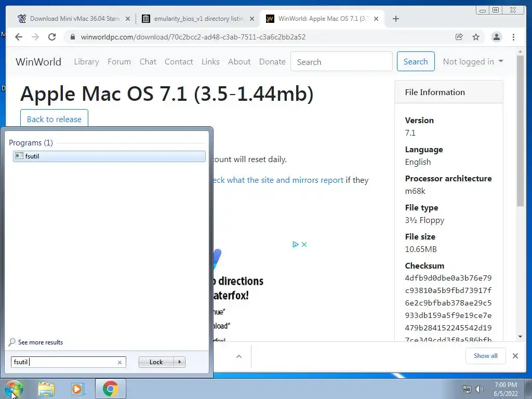Open Windows Media Player taskbar icon
This screenshot has width=532, height=399.
tap(78, 389)
